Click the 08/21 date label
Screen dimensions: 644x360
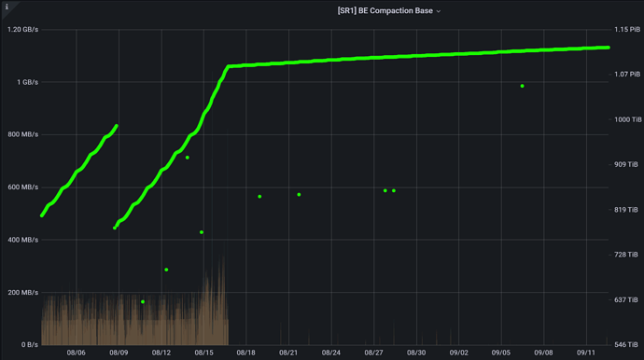pyautogui.click(x=288, y=353)
